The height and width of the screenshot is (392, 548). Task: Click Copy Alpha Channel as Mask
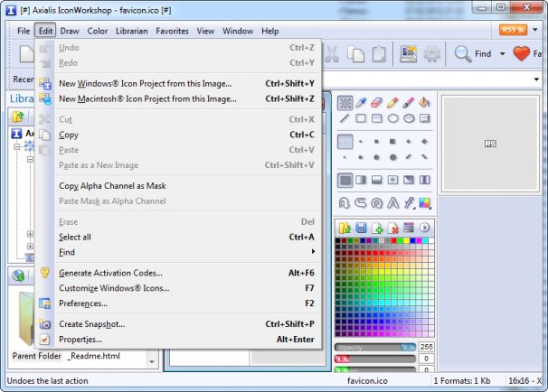(178, 186)
